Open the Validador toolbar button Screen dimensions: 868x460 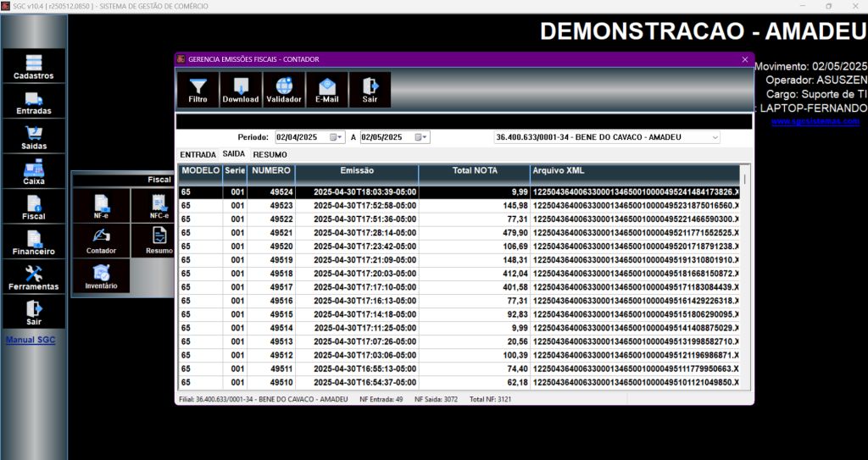pyautogui.click(x=283, y=90)
